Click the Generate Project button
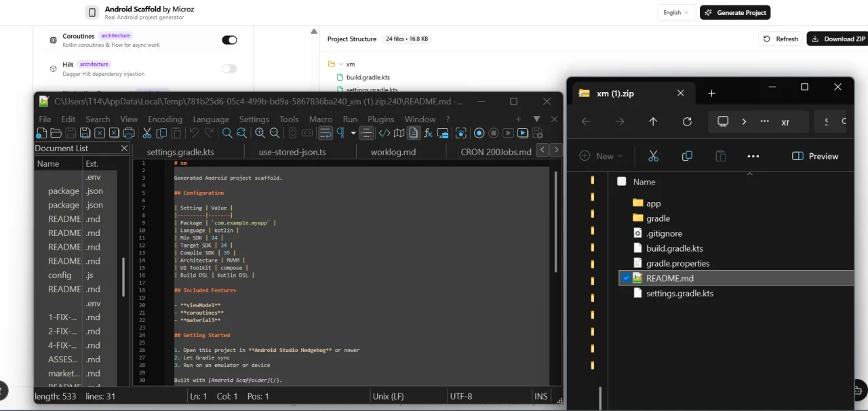The height and width of the screenshot is (411, 868). click(735, 12)
